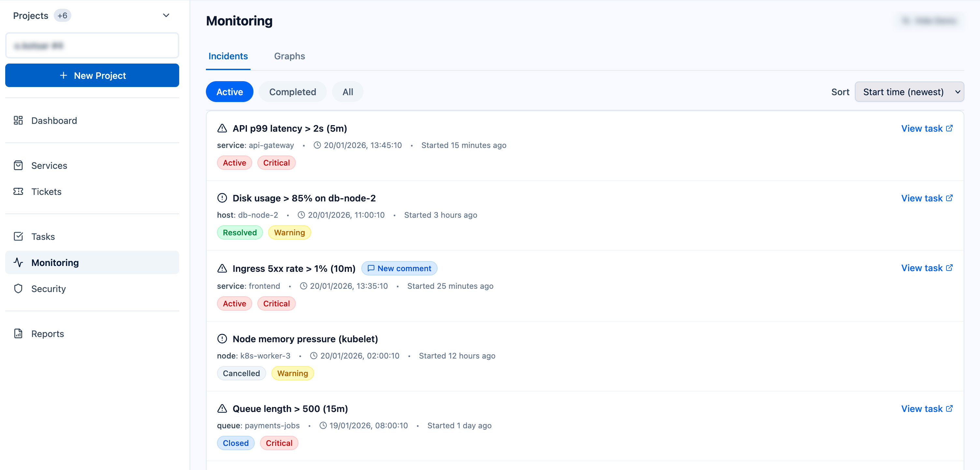Click the Monitoring pulse icon in sidebar
This screenshot has height=470, width=980.
(x=18, y=263)
